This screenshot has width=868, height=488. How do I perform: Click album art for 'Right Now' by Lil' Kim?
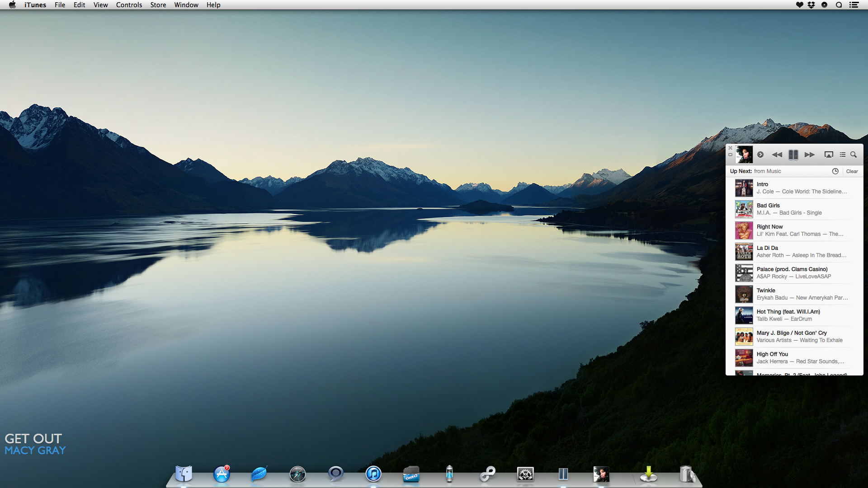[x=744, y=230]
